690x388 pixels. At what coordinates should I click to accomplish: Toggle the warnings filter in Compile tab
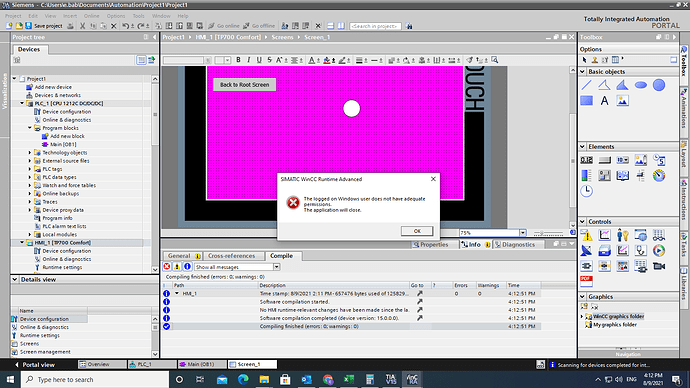[177, 267]
